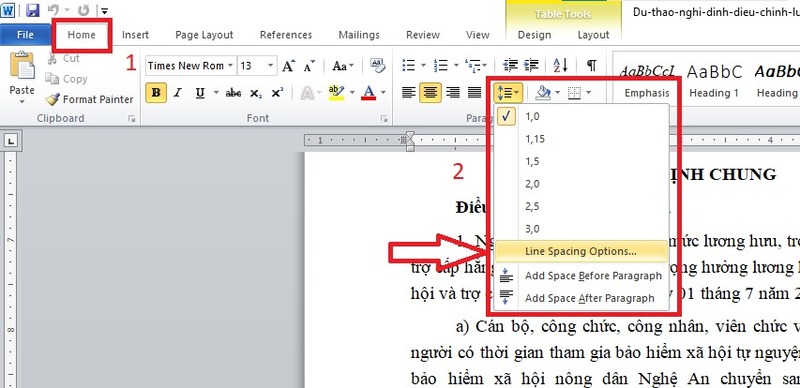Click the Bullets list icon
Image resolution: width=800 pixels, height=388 pixels.
[x=409, y=65]
